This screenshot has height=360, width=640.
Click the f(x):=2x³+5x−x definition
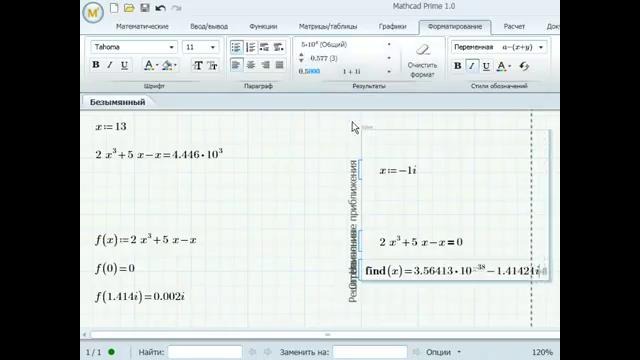pyautogui.click(x=146, y=240)
